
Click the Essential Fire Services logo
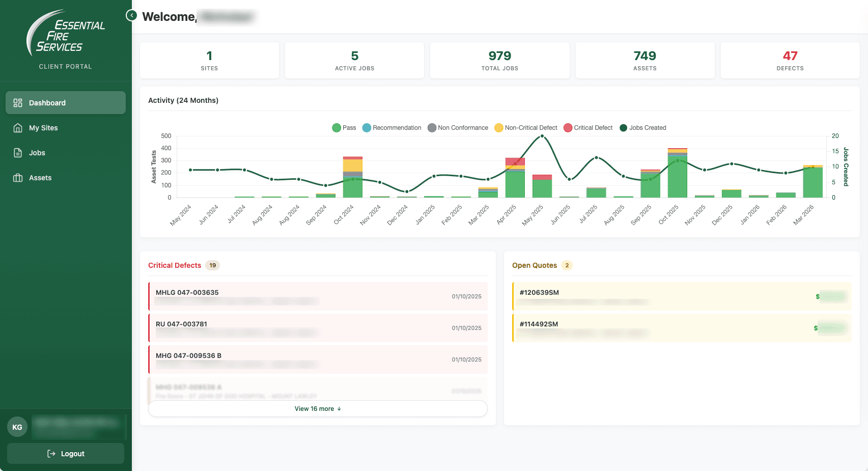(x=66, y=33)
